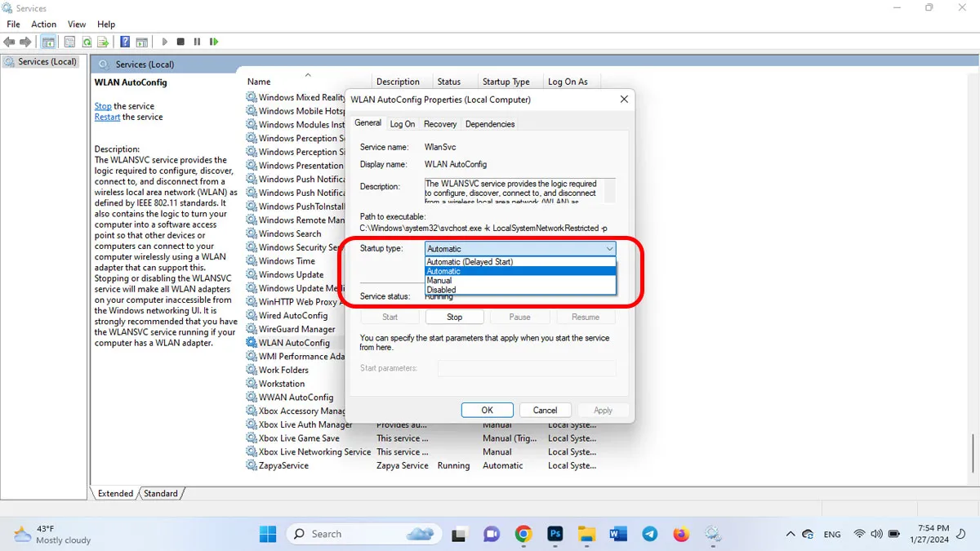Switch to the Dependencies tab
980x551 pixels.
[490, 124]
